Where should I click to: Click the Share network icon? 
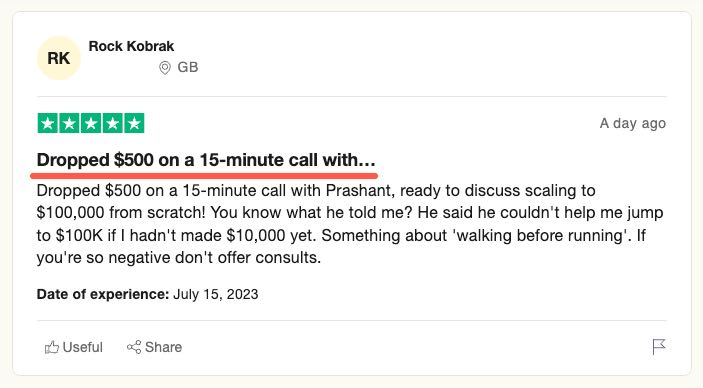pyautogui.click(x=134, y=347)
